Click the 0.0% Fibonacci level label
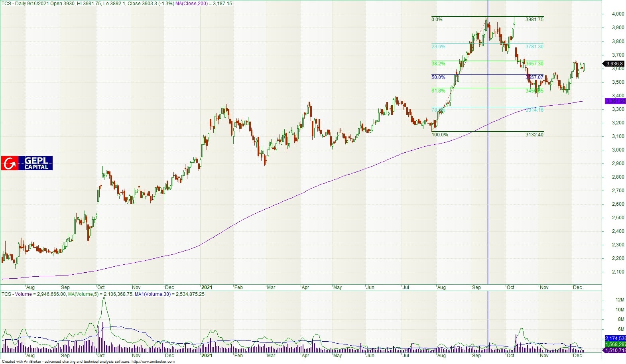 [437, 20]
